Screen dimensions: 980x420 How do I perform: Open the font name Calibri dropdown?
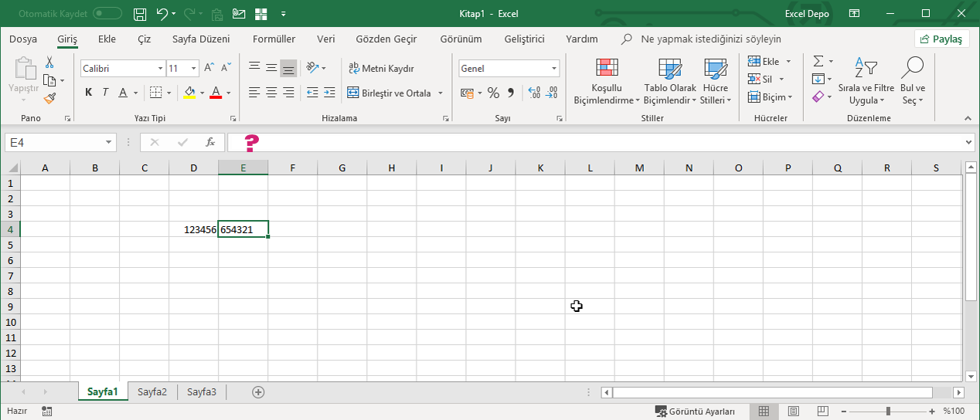(159, 69)
